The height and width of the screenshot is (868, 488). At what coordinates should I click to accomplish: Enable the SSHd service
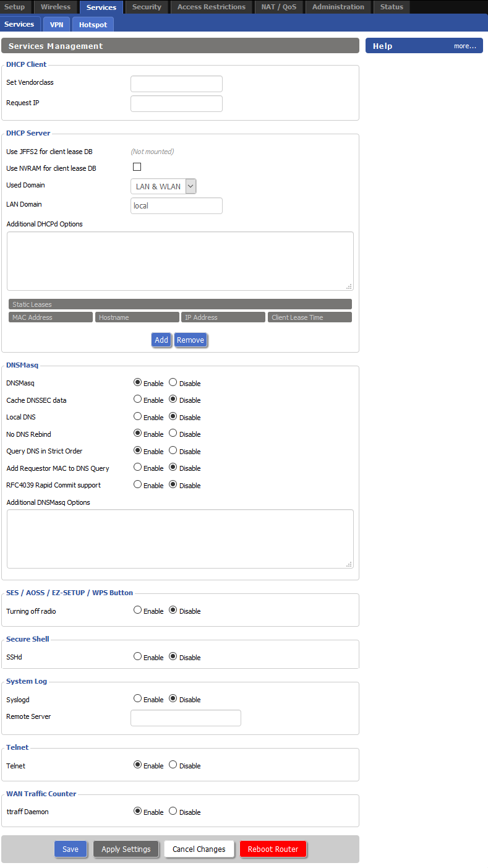[x=138, y=656]
